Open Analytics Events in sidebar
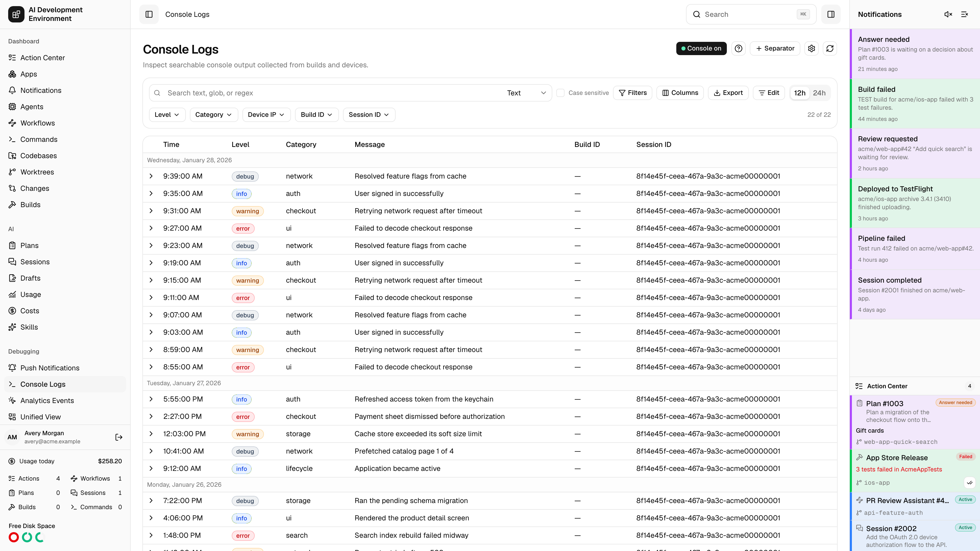This screenshot has height=551, width=980. pos(65,401)
